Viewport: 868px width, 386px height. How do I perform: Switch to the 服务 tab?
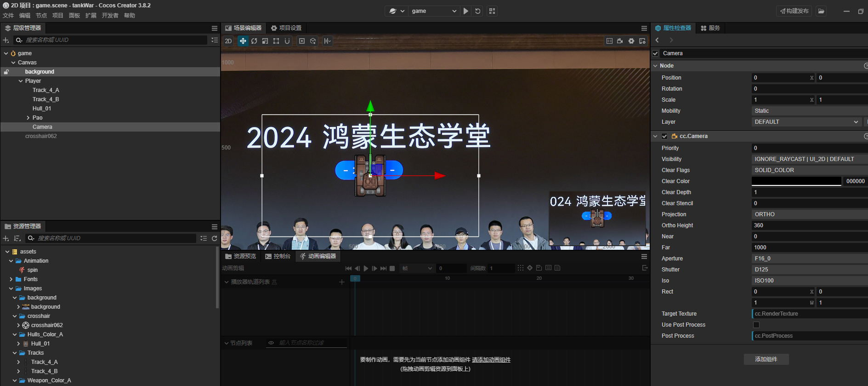pyautogui.click(x=710, y=28)
